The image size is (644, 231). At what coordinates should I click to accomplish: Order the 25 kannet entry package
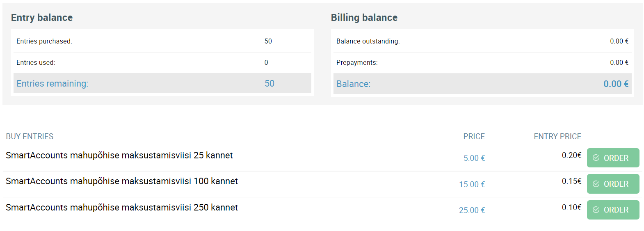click(613, 158)
